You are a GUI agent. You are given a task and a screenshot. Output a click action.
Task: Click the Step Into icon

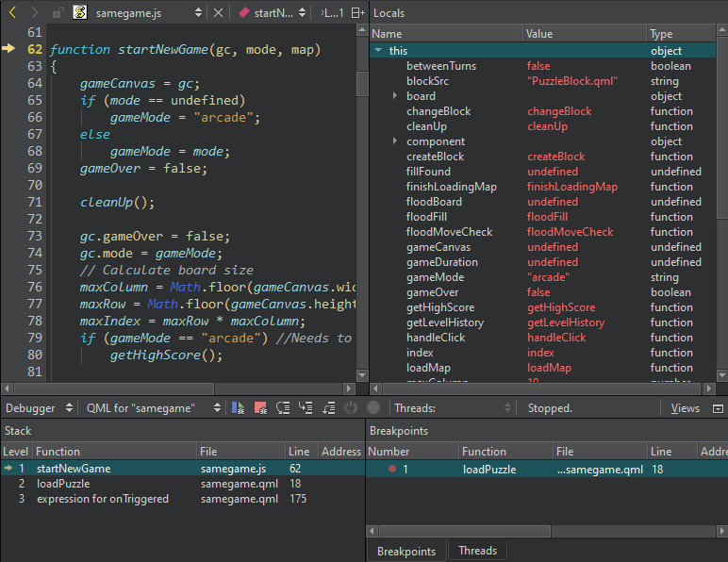coord(305,408)
